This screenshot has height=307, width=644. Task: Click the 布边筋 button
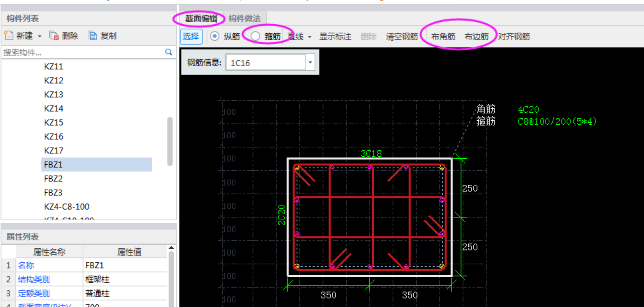pyautogui.click(x=477, y=37)
